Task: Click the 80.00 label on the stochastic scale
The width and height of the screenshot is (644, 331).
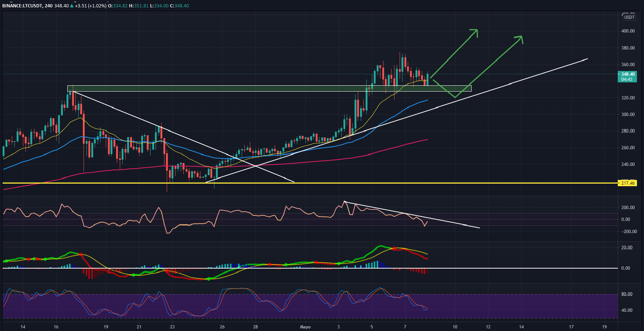Action: point(627,294)
